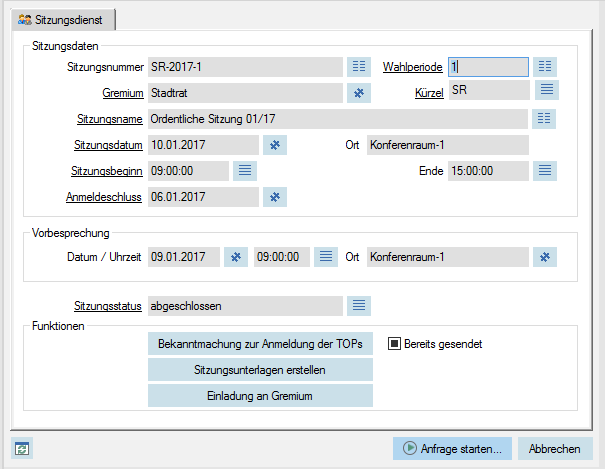The height and width of the screenshot is (469, 605).
Task: Click the asterisk icon next to Anmeldeschluss
Action: 275,197
